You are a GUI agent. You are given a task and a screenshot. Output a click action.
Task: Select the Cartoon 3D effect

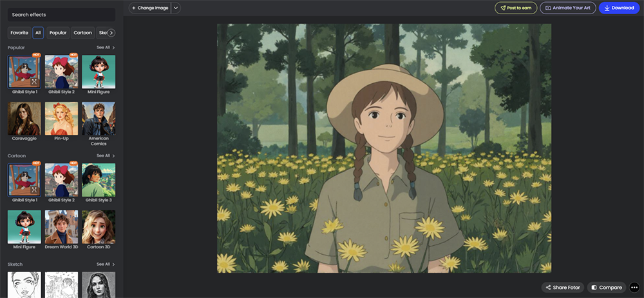99,227
